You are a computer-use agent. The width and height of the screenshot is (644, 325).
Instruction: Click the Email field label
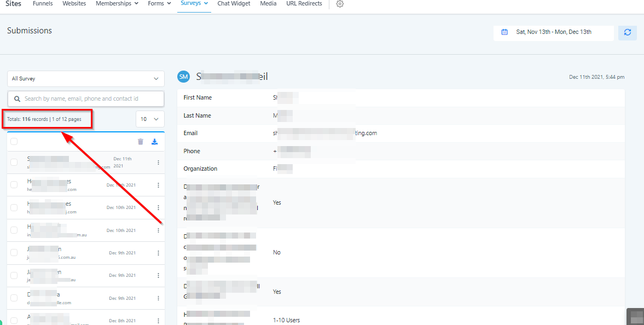[190, 133]
